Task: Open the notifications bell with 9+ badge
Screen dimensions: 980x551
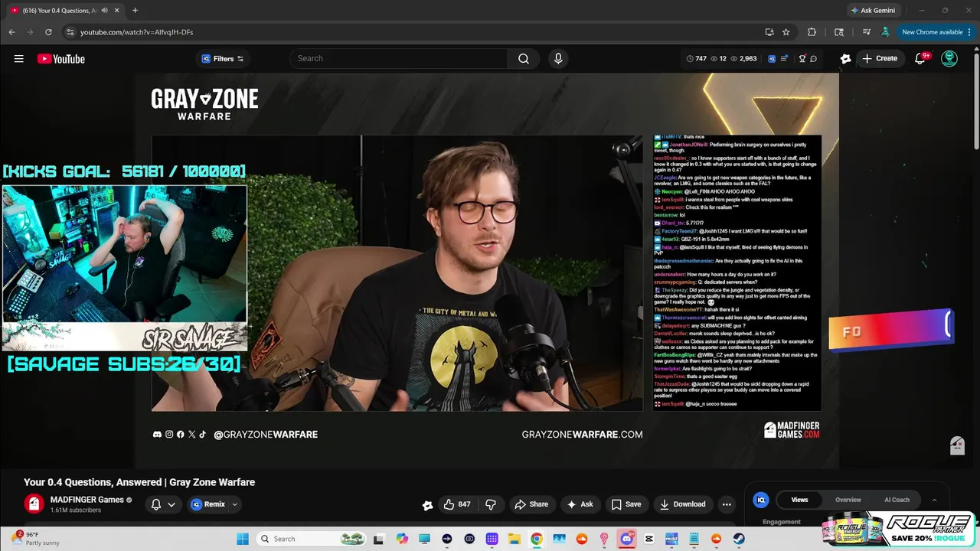Action: coord(921,59)
